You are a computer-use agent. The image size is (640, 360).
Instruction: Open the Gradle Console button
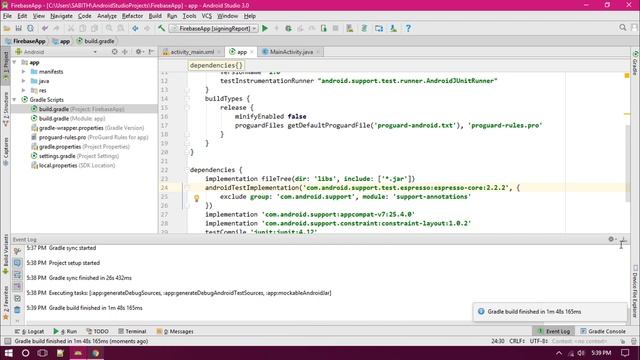coord(603,331)
